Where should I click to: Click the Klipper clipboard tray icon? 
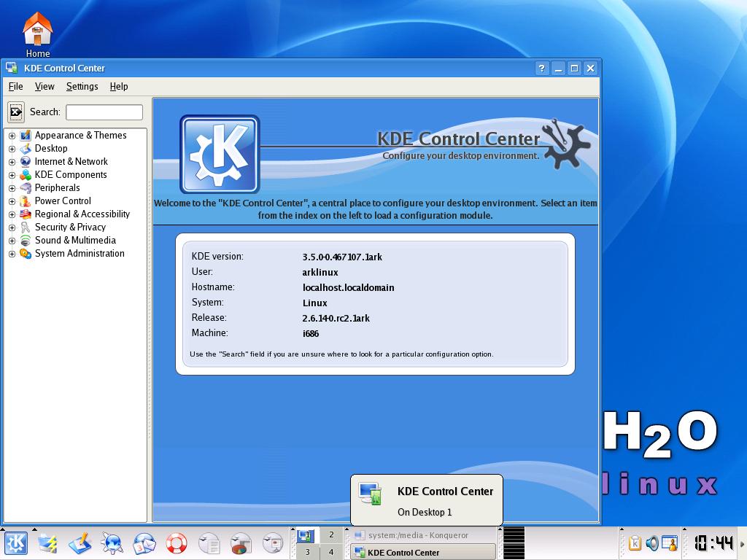tap(635, 542)
